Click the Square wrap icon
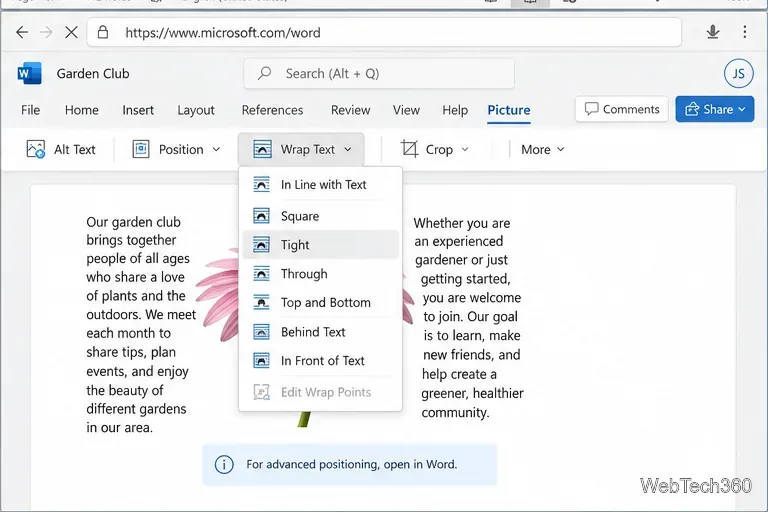 [262, 216]
